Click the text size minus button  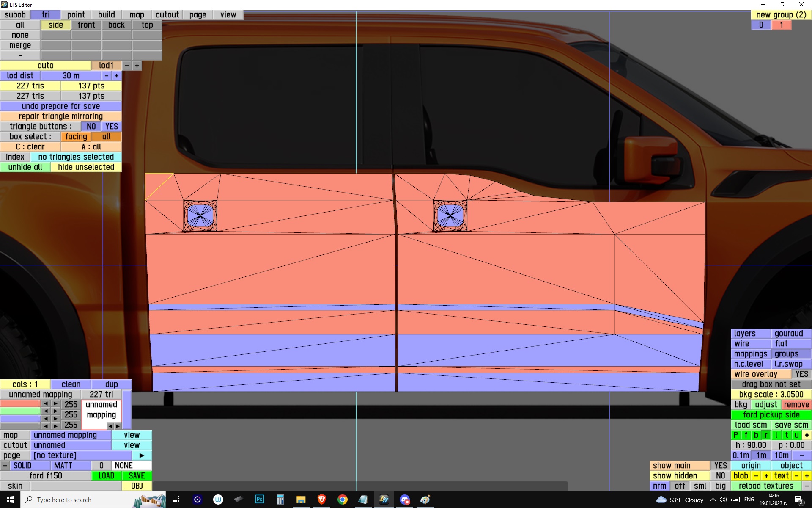click(x=796, y=476)
